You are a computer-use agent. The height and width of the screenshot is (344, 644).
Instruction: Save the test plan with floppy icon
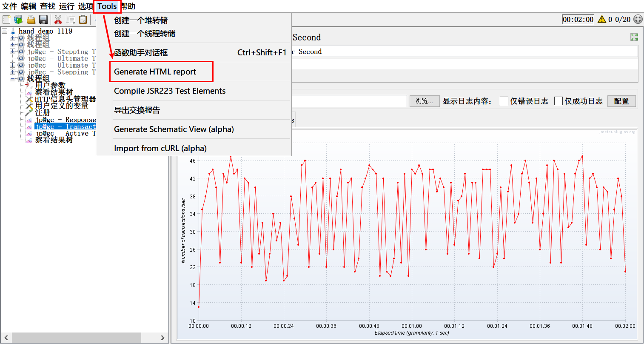[x=43, y=20]
